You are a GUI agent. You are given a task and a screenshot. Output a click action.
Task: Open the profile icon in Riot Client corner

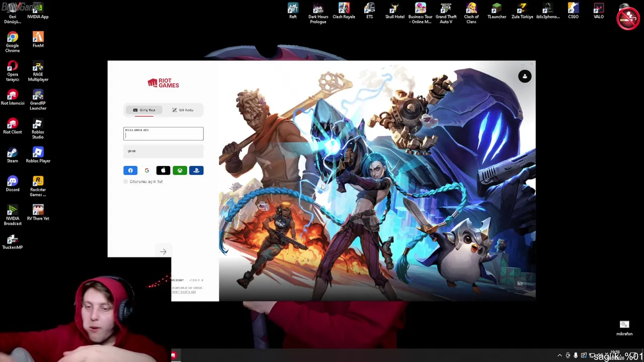(525, 76)
